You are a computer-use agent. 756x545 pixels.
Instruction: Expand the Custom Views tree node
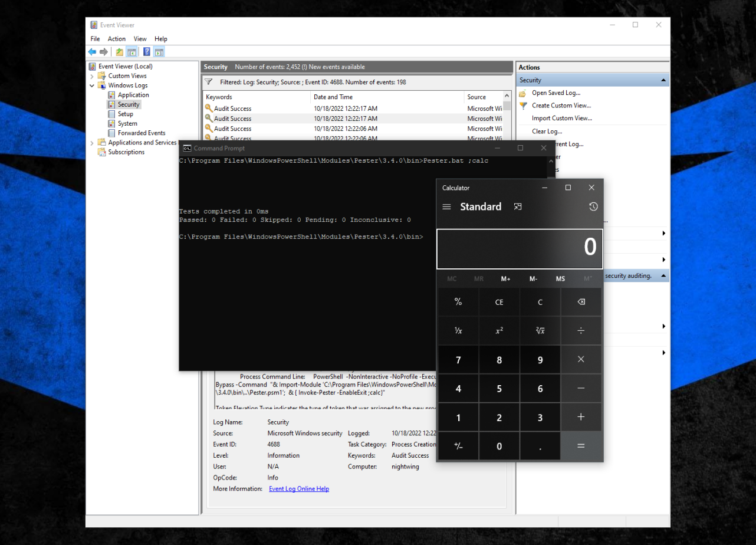tap(92, 76)
